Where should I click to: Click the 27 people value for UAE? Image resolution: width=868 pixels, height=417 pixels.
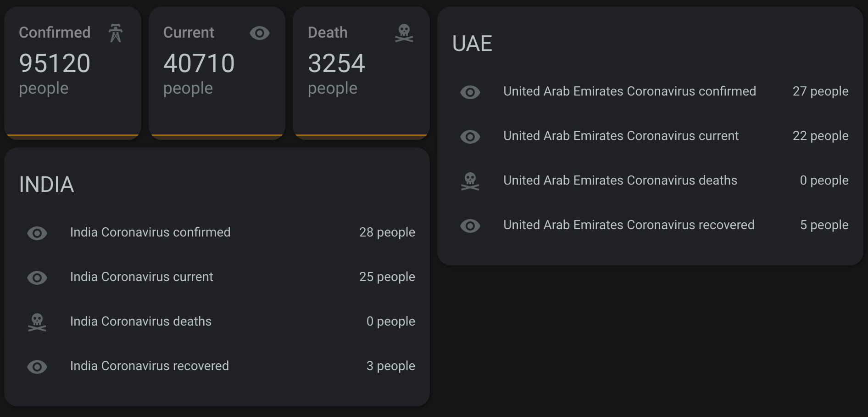pyautogui.click(x=820, y=91)
